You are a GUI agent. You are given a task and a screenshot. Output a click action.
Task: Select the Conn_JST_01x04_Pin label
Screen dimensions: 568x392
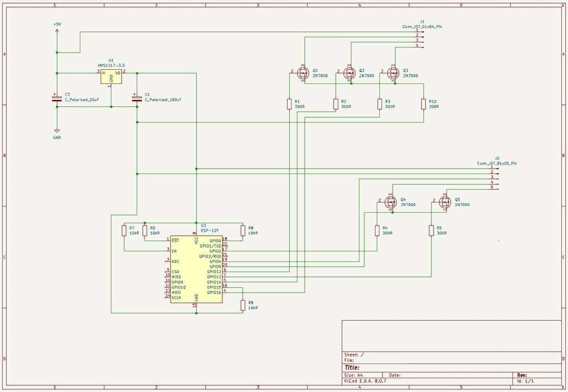pyautogui.click(x=422, y=27)
